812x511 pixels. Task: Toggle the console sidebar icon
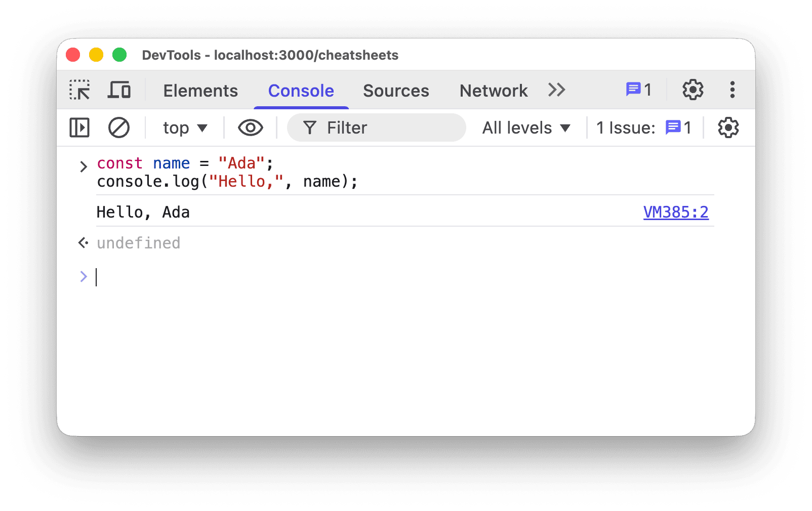tap(79, 127)
